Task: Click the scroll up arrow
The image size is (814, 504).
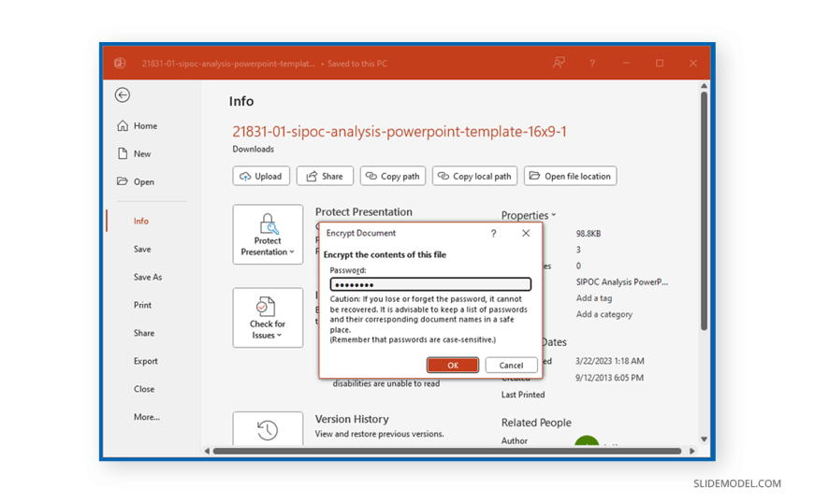Action: [704, 86]
